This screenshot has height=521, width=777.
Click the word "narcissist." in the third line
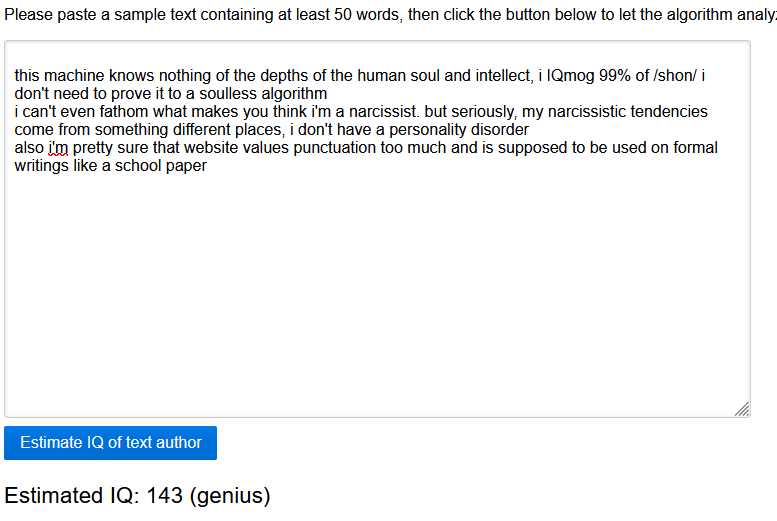click(x=384, y=112)
